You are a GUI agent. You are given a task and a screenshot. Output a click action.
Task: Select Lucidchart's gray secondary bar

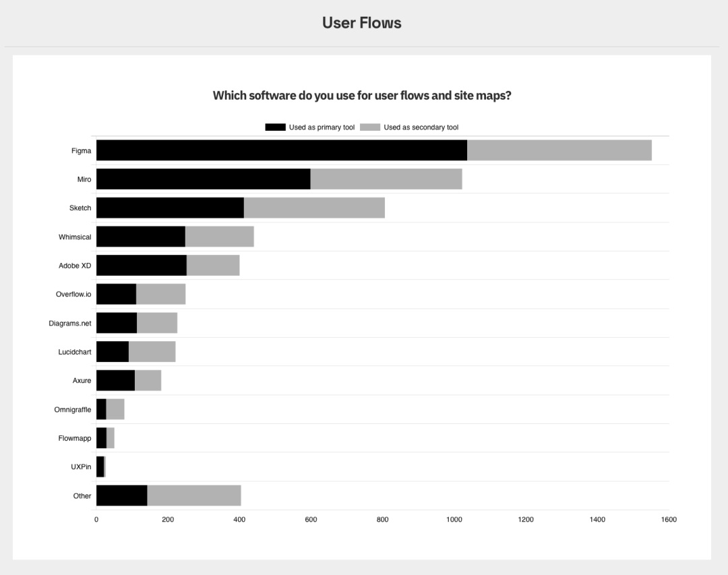[x=152, y=352]
